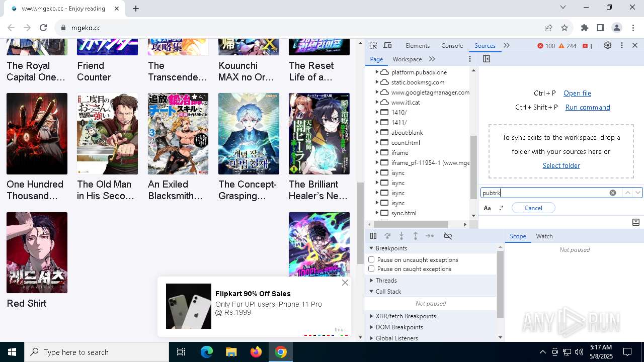
Task: Toggle the console drawer icon
Action: 635,222
